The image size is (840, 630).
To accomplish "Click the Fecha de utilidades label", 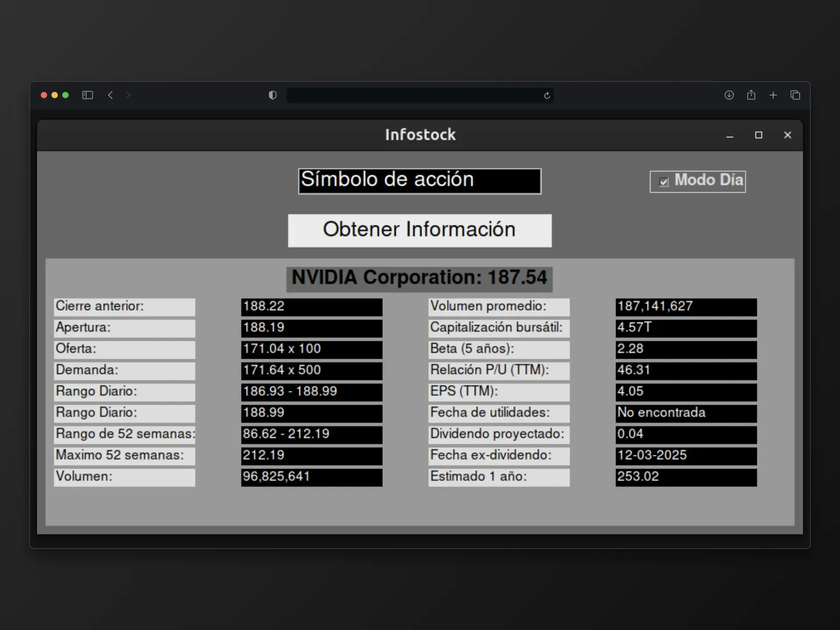I will click(x=499, y=414).
